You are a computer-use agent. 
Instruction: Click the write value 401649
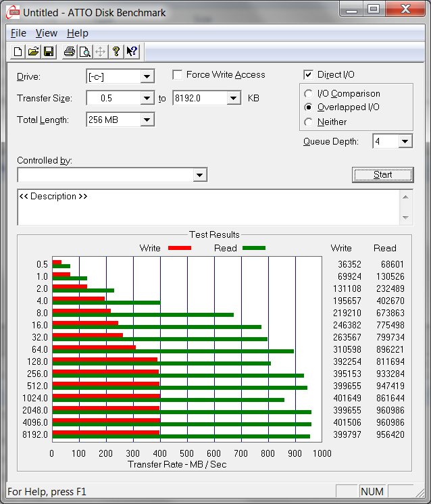point(347,398)
